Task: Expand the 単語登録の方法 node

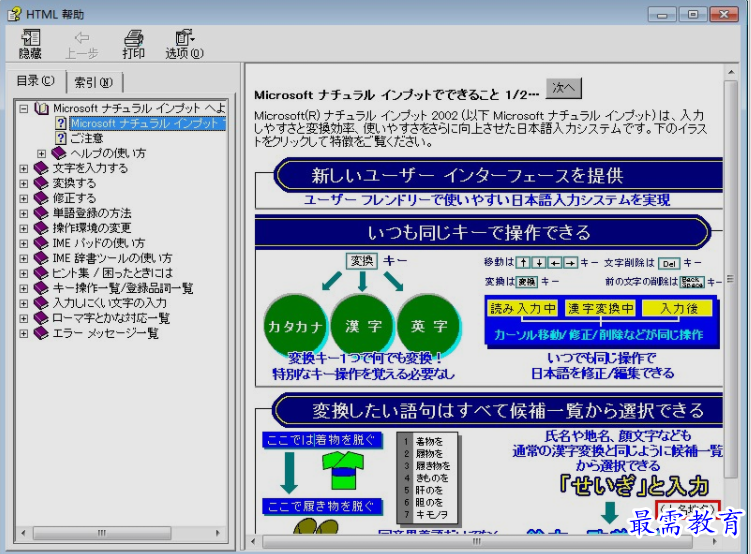Action: [23, 214]
